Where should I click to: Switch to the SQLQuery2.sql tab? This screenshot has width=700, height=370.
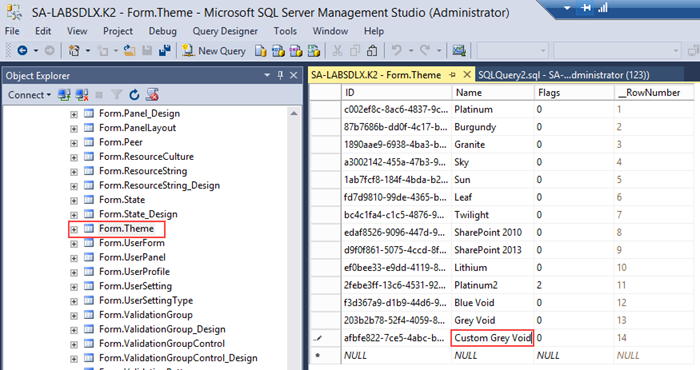click(x=564, y=75)
